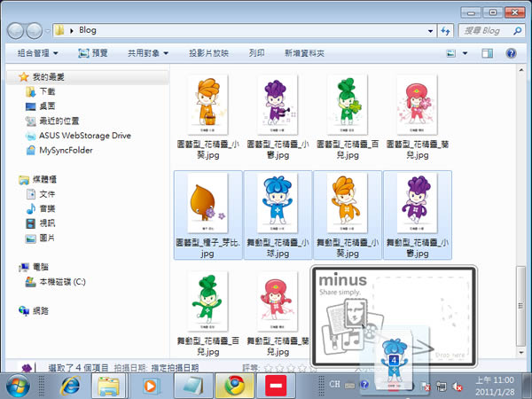Select 桌面 in the navigation pane
The image size is (532, 399).
coord(47,106)
